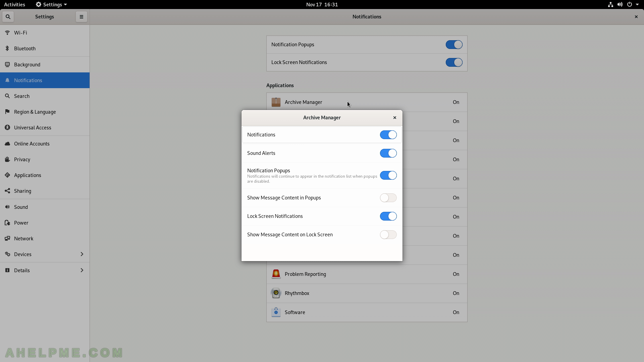Click the Network icon in the sidebar
The height and width of the screenshot is (362, 644).
point(7,238)
